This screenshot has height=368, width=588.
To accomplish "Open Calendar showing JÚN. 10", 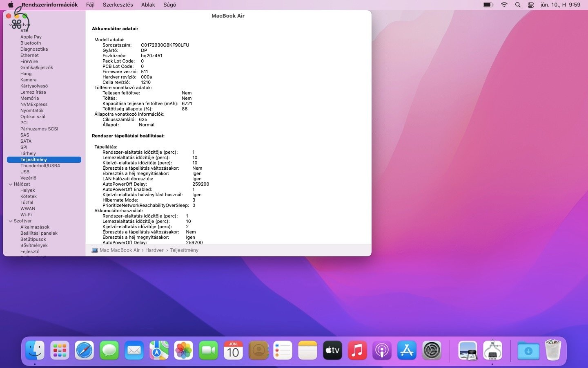I will click(233, 350).
